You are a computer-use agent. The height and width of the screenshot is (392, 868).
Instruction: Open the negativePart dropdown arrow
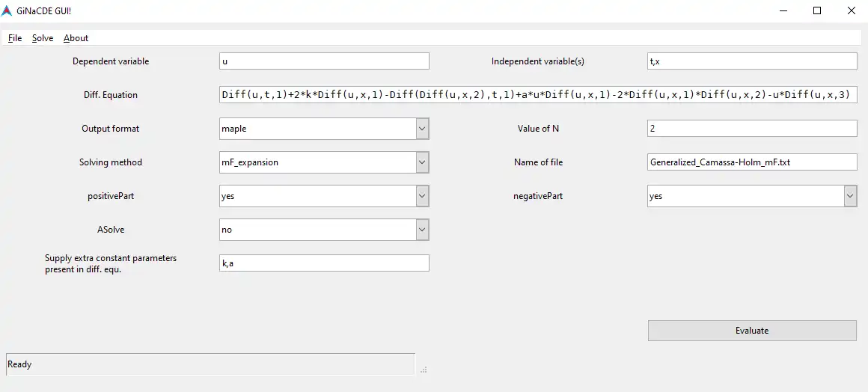tap(850, 196)
